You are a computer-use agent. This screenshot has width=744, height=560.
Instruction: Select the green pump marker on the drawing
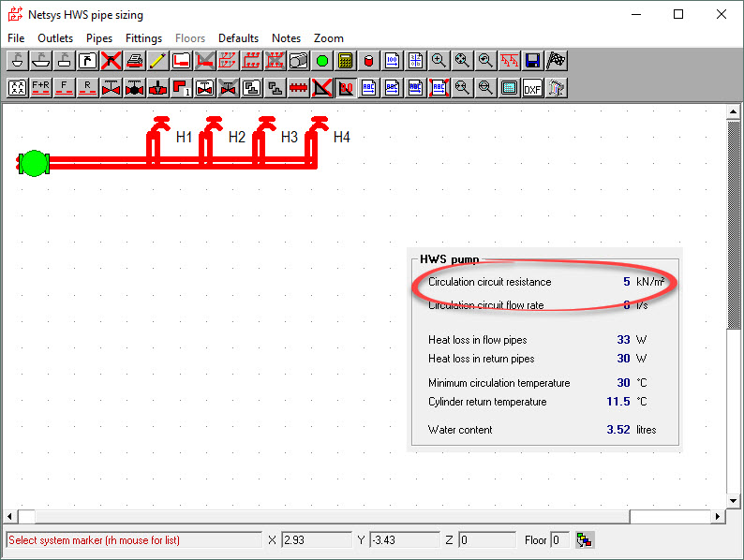[34, 163]
